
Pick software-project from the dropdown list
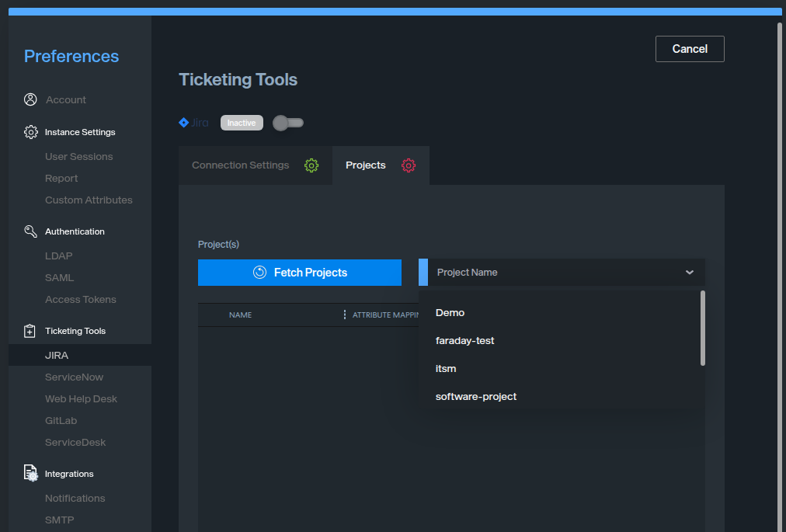[x=475, y=397]
